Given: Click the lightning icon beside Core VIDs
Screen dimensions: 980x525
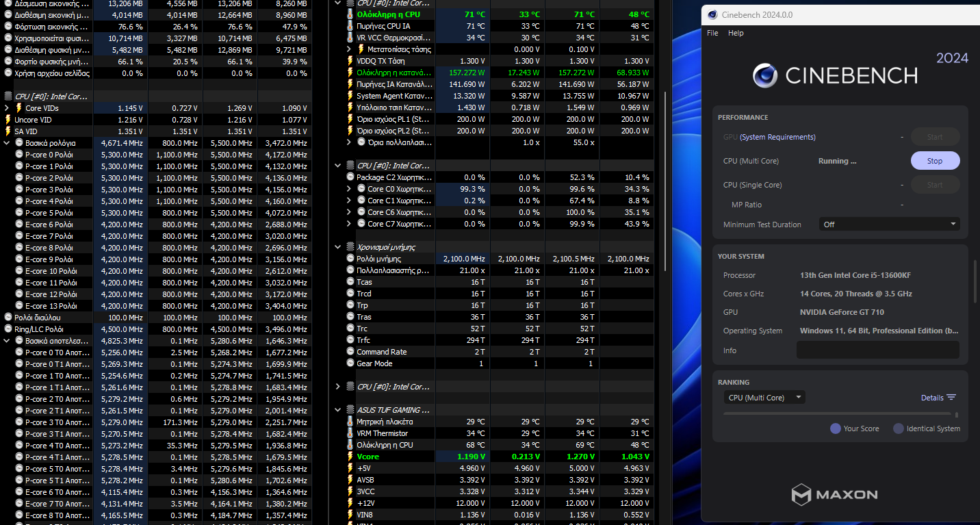Looking at the screenshot, I should (x=18, y=108).
